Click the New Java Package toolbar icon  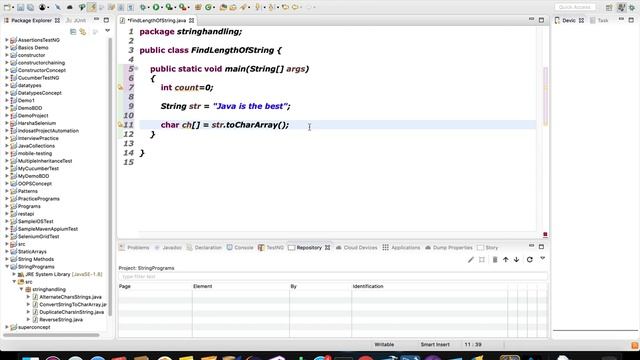click(x=198, y=7)
